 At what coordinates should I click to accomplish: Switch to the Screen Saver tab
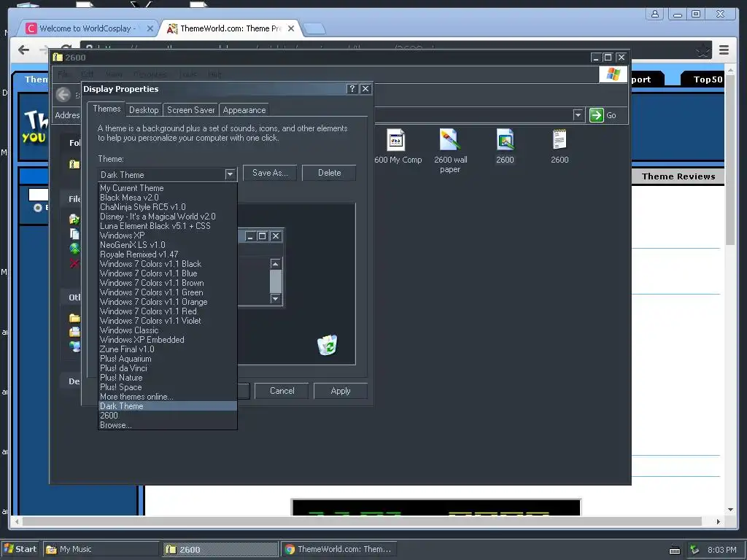[190, 110]
